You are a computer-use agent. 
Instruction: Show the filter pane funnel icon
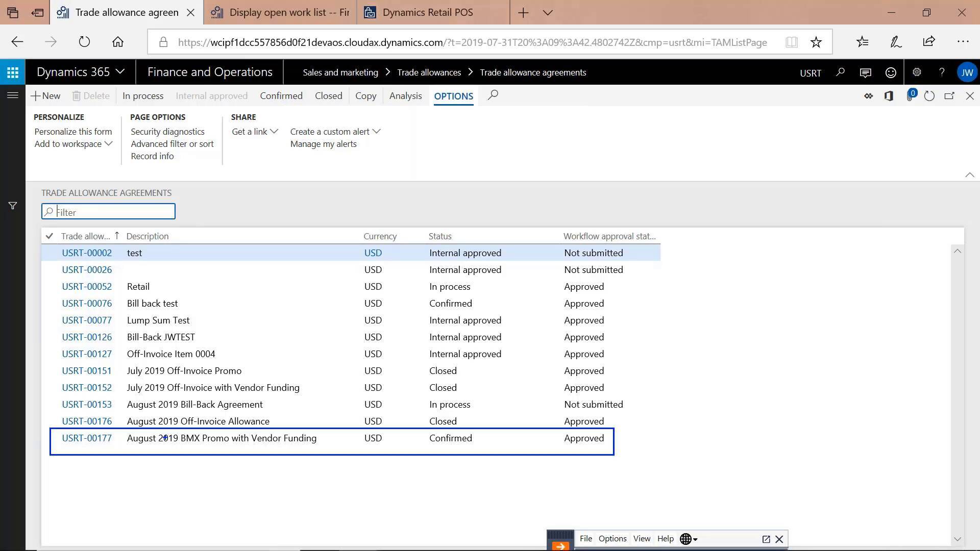point(12,206)
